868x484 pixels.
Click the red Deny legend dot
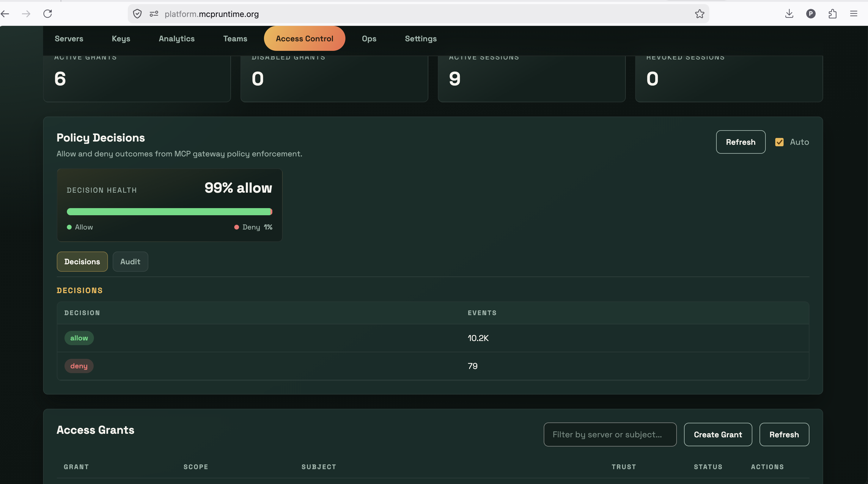click(x=237, y=227)
